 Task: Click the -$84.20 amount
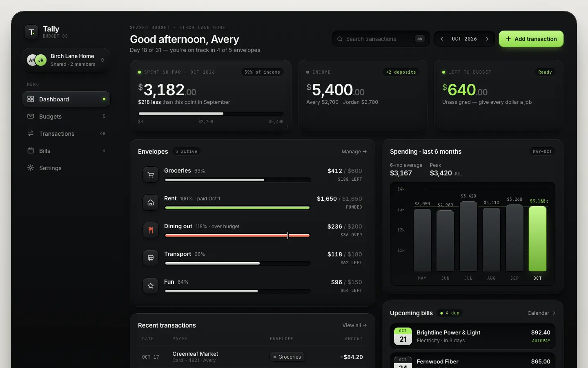(x=352, y=357)
